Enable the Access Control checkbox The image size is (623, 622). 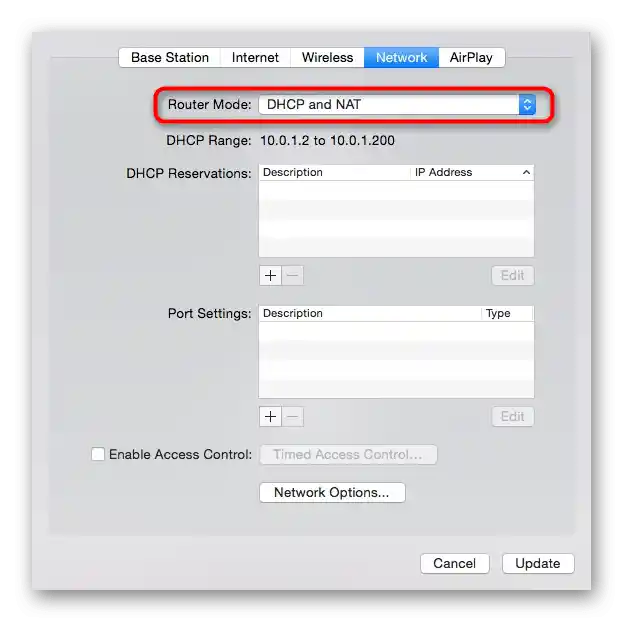click(x=98, y=454)
